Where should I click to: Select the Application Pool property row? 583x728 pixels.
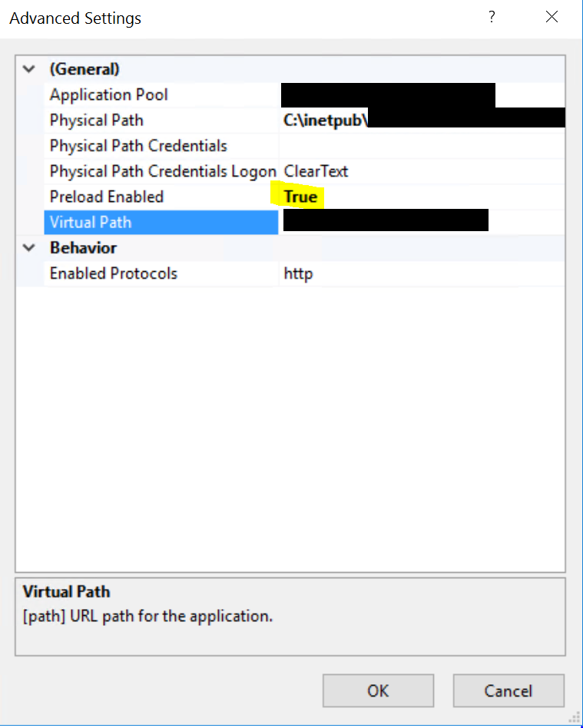click(305, 94)
